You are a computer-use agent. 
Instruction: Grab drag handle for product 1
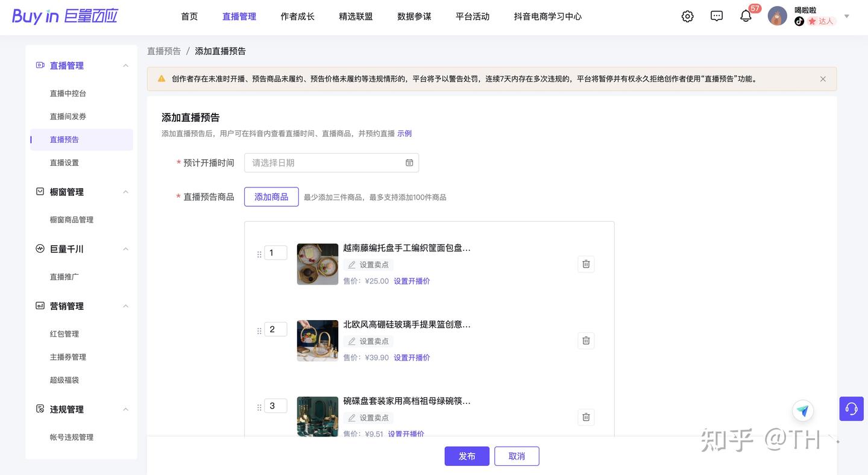point(259,254)
